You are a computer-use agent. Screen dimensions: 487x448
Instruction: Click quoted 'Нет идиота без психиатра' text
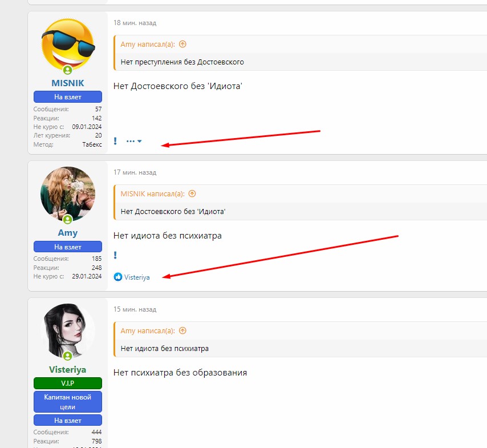[x=165, y=348]
